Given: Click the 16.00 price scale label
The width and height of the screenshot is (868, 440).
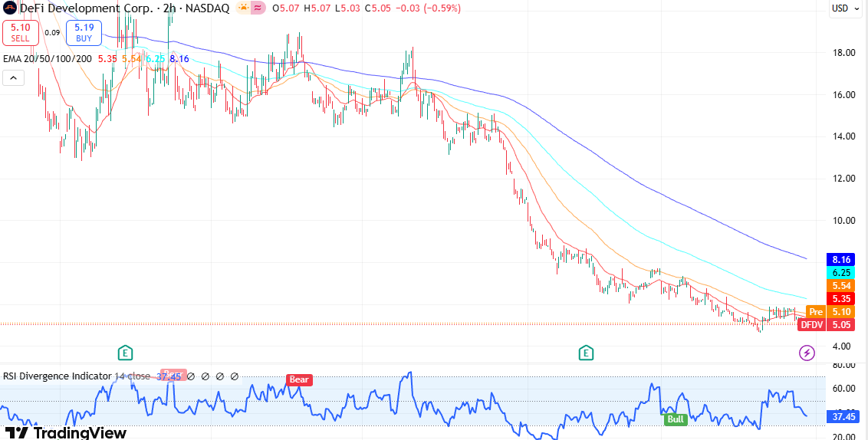Looking at the screenshot, I should point(845,95).
